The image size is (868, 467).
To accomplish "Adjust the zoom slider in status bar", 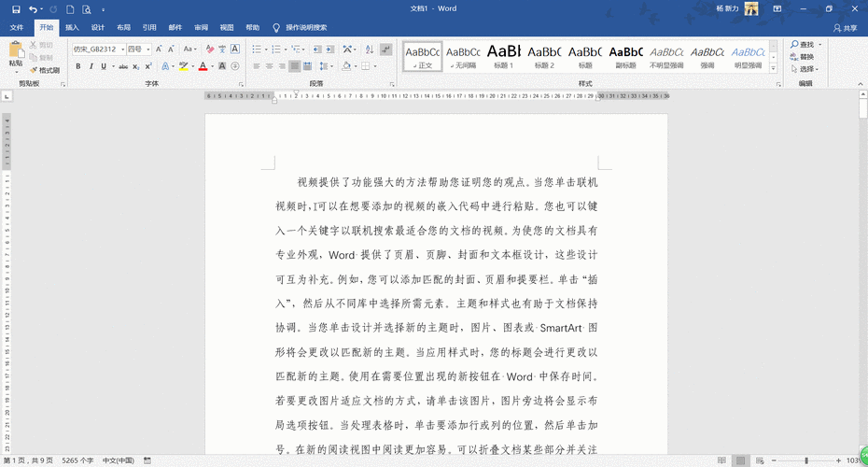I will [x=806, y=460].
